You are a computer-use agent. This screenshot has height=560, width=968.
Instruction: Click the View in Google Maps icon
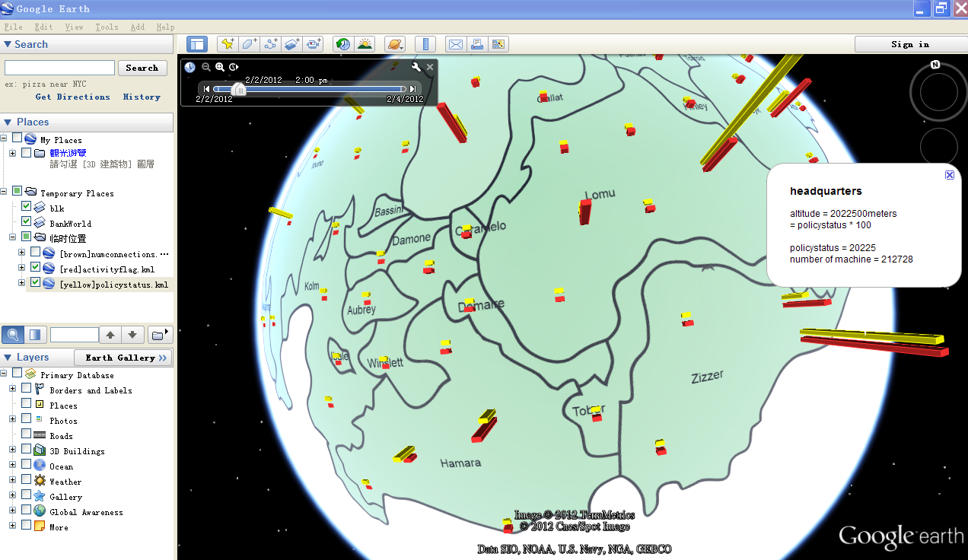coord(498,44)
